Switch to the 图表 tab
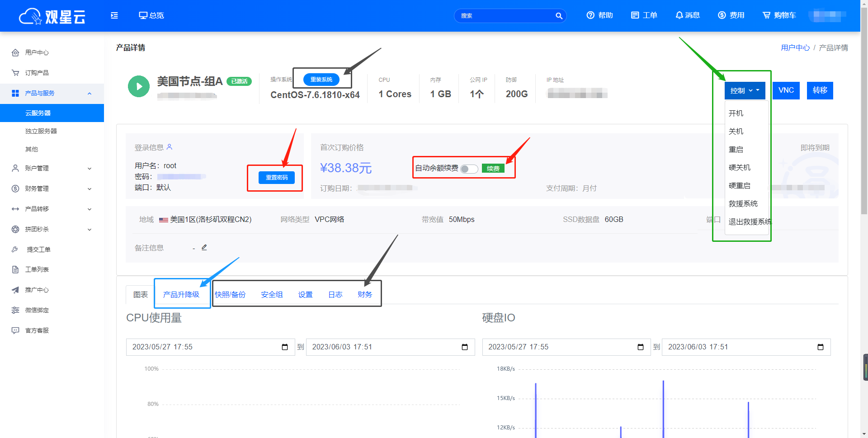 141,295
